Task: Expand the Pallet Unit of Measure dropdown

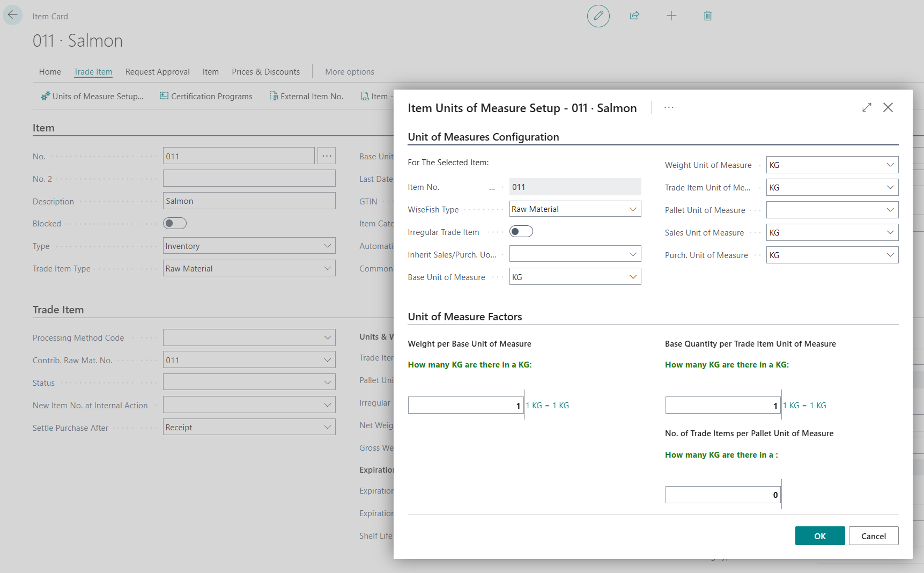Action: (x=832, y=210)
